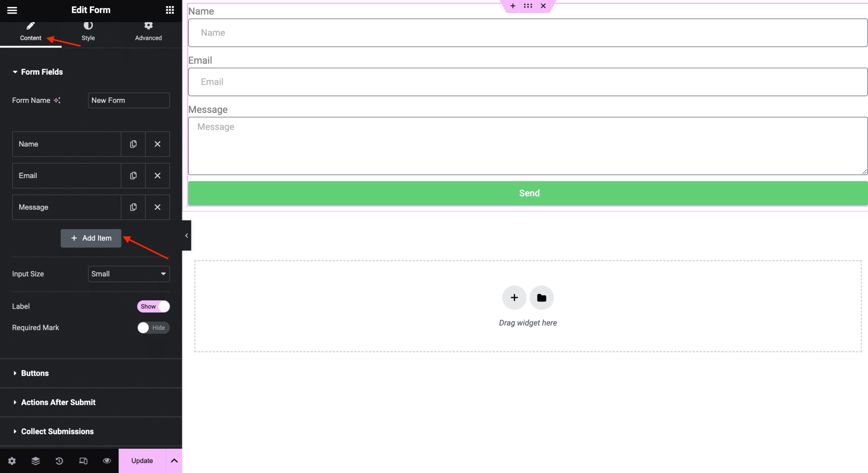
Task: Click the green Send button
Action: [528, 193]
